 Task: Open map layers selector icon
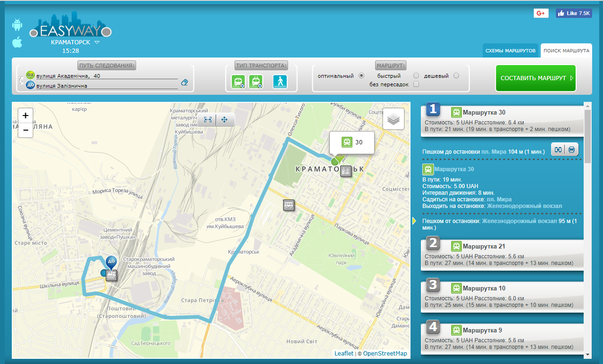click(x=394, y=119)
